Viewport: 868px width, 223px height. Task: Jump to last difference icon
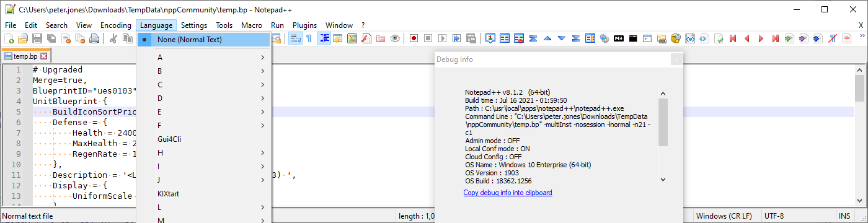pyautogui.click(x=576, y=38)
